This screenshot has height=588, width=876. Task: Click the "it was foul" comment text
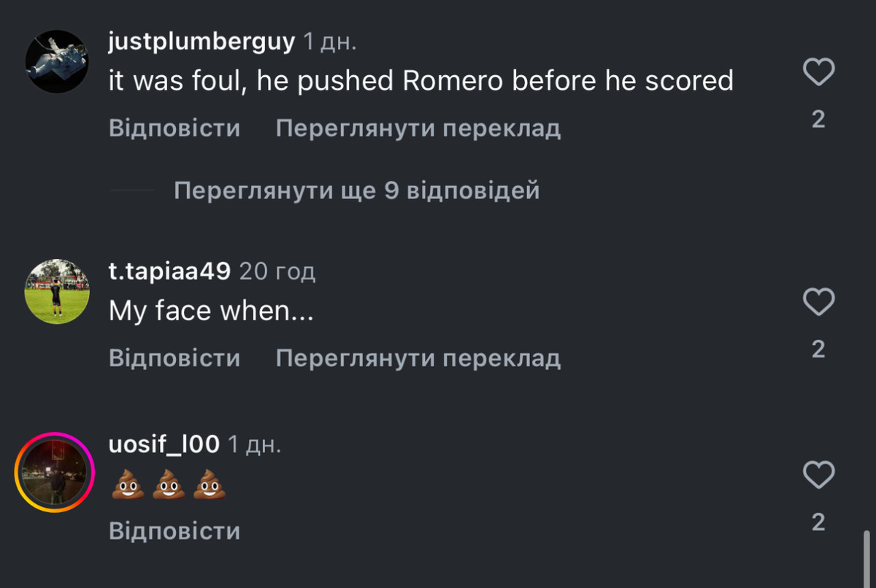[x=420, y=81]
